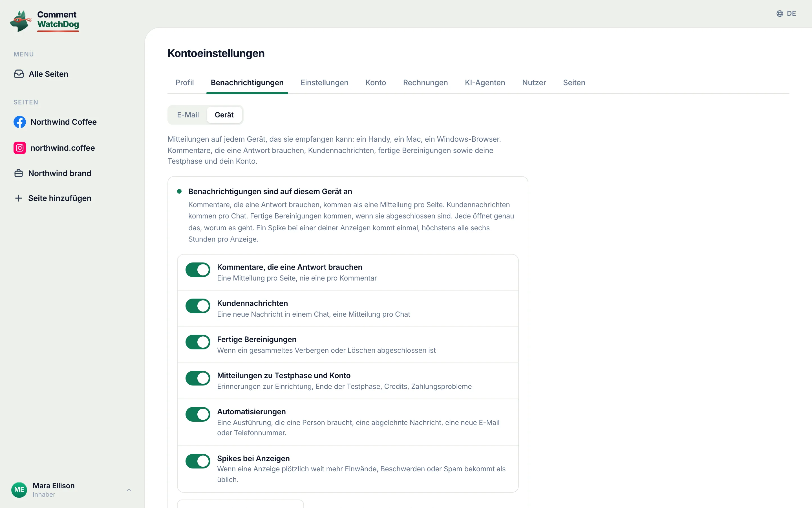Select the Gerät notification segment
Screen dimensions: 812x508
click(x=224, y=115)
